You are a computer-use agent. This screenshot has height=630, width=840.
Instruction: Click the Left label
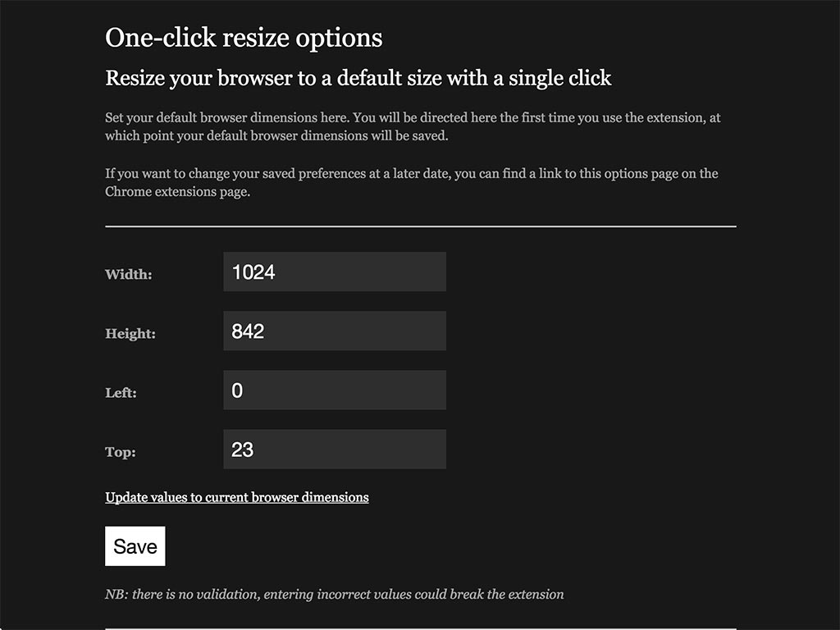tap(121, 393)
